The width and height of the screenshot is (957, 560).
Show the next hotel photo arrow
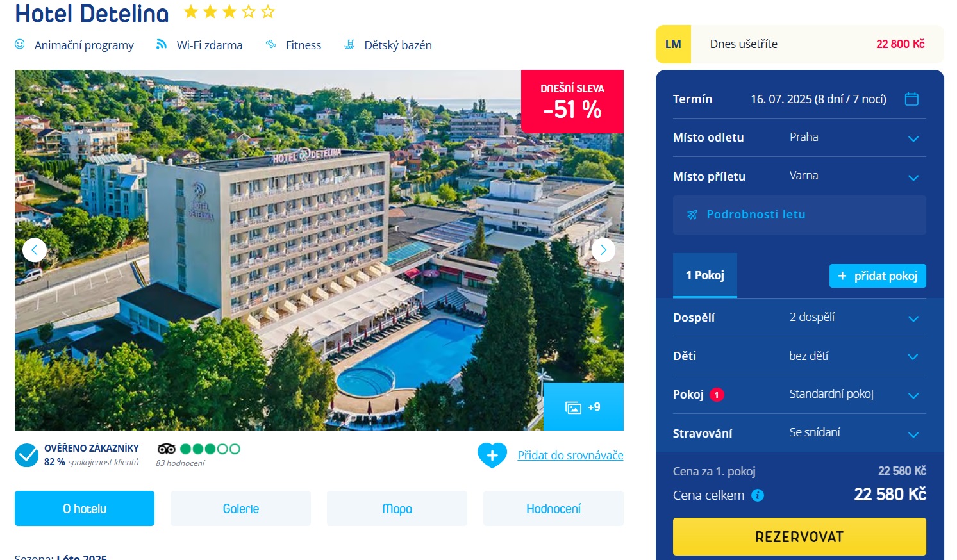click(603, 250)
